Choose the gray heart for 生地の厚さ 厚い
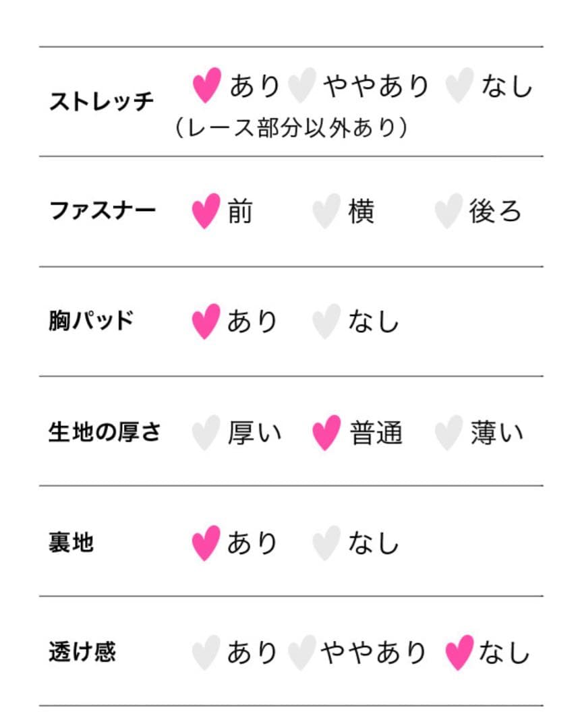 click(206, 432)
